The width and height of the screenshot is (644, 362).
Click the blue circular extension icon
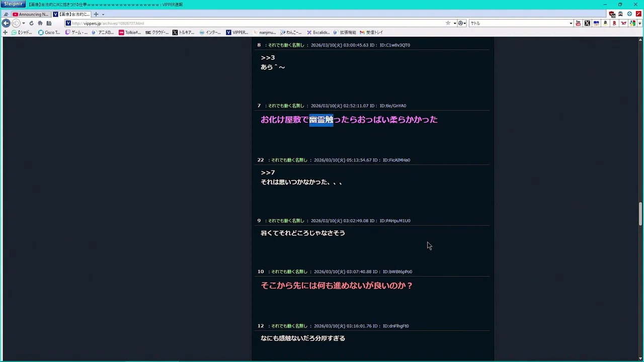click(x=629, y=14)
